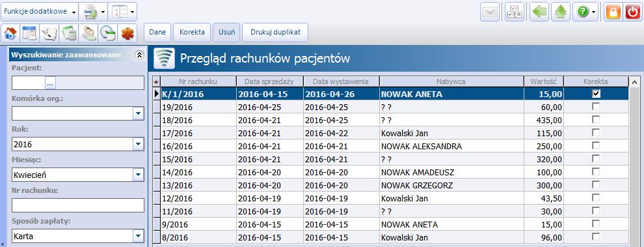
Task: Open the clock and calendar schedule icon
Action: [107, 33]
